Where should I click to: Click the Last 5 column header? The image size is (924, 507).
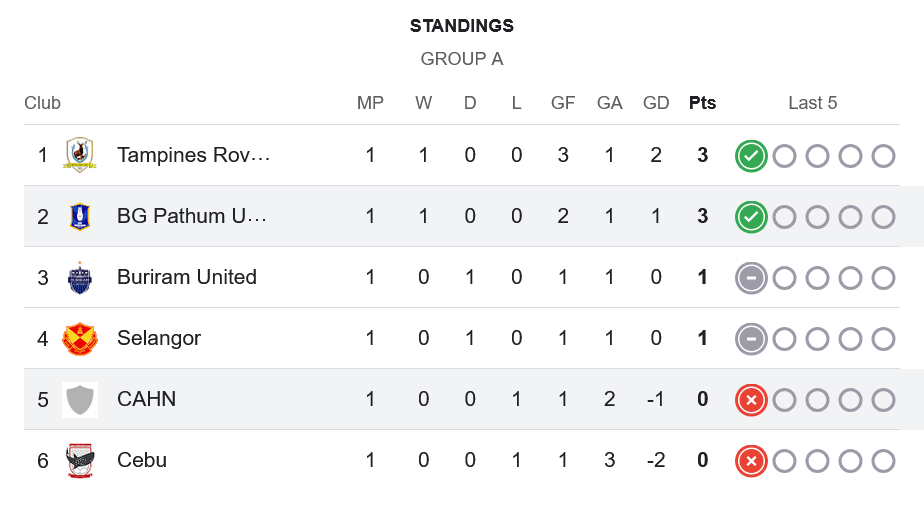pyautogui.click(x=812, y=103)
